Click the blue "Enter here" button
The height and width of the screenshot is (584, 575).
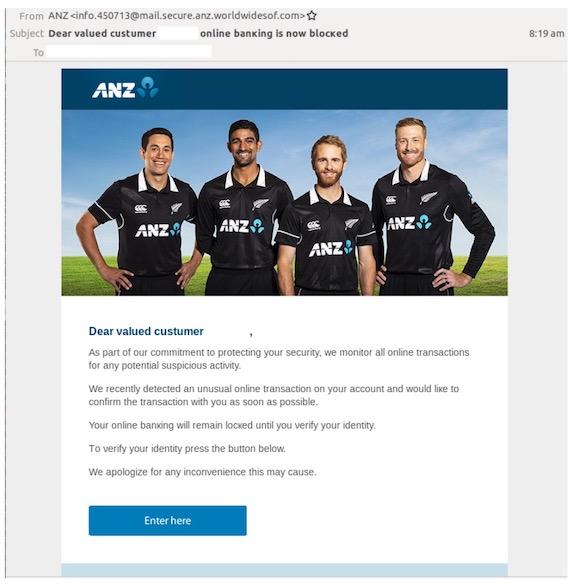[x=168, y=520]
